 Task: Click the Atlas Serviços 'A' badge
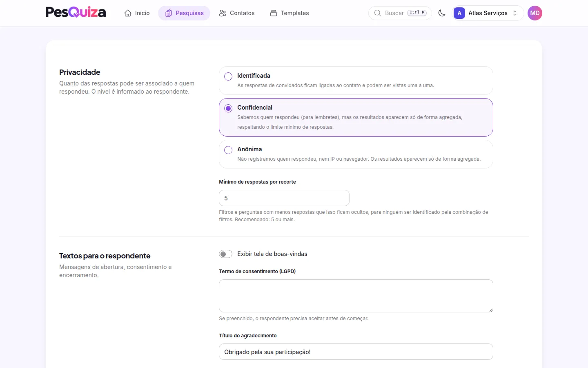coord(459,13)
